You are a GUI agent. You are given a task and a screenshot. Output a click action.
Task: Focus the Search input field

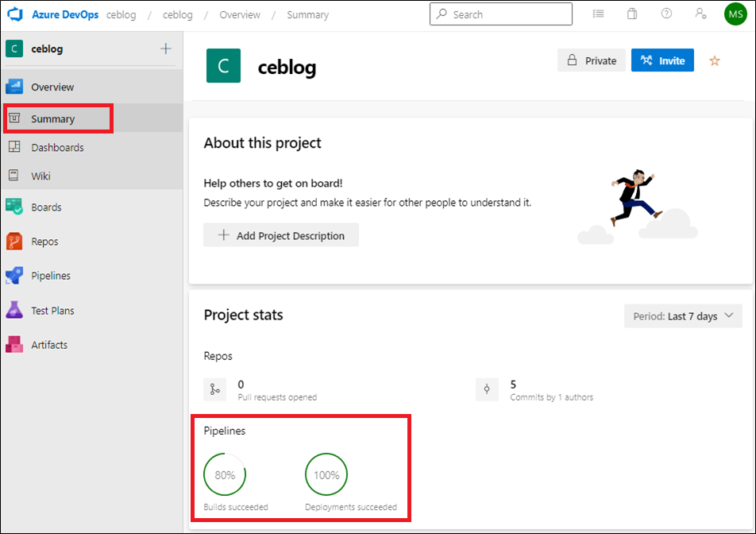coord(501,14)
